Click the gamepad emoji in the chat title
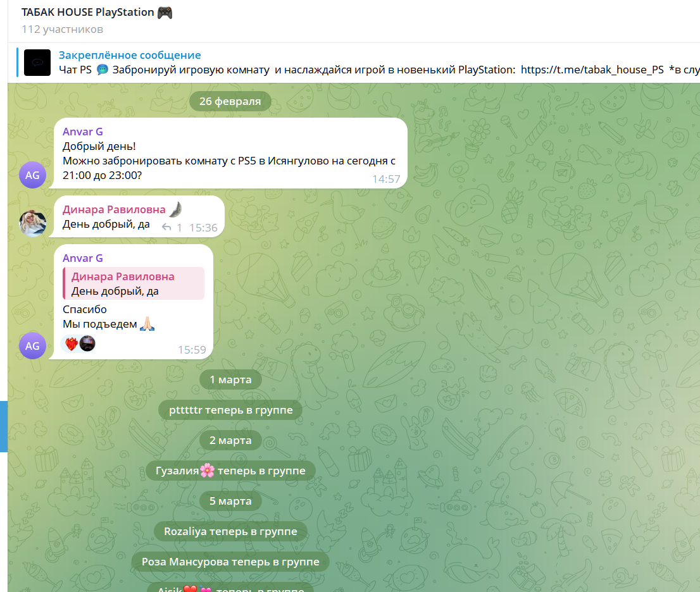700x592 pixels. coord(165,13)
